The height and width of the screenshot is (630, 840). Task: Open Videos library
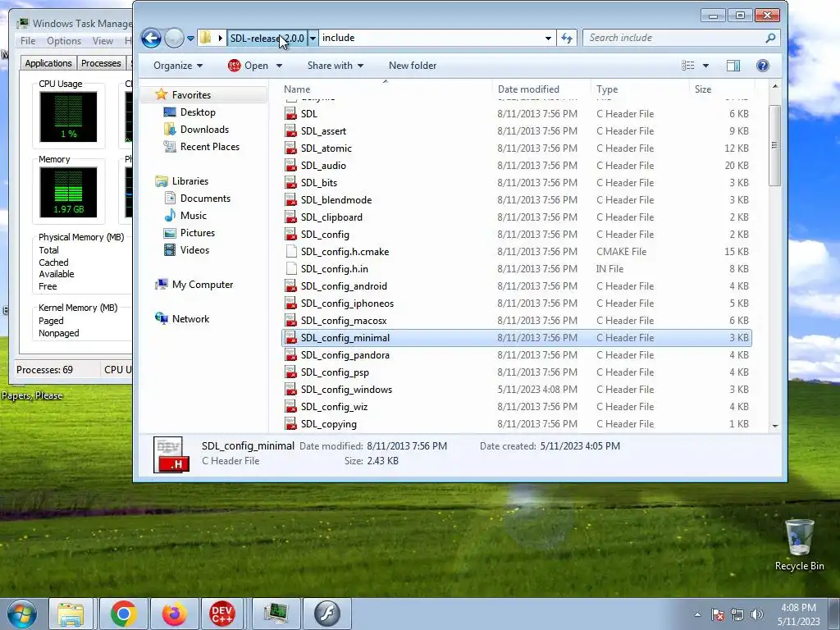(x=194, y=249)
